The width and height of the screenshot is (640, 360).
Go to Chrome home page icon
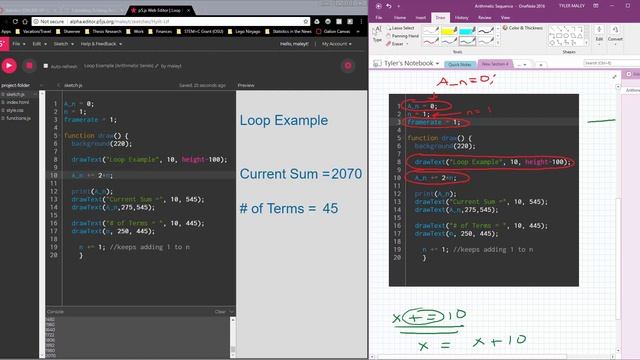pyautogui.click(x=25, y=21)
